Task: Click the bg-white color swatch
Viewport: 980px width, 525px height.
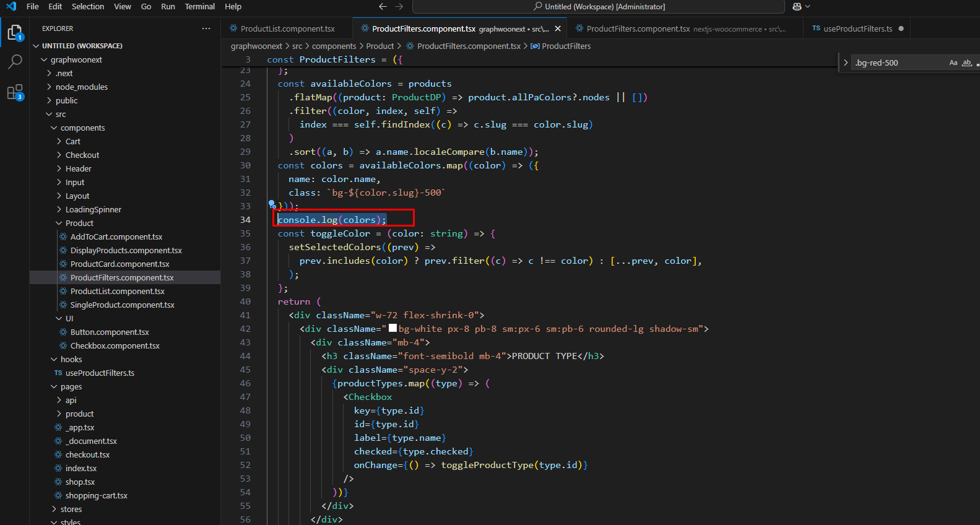Action: click(x=392, y=329)
